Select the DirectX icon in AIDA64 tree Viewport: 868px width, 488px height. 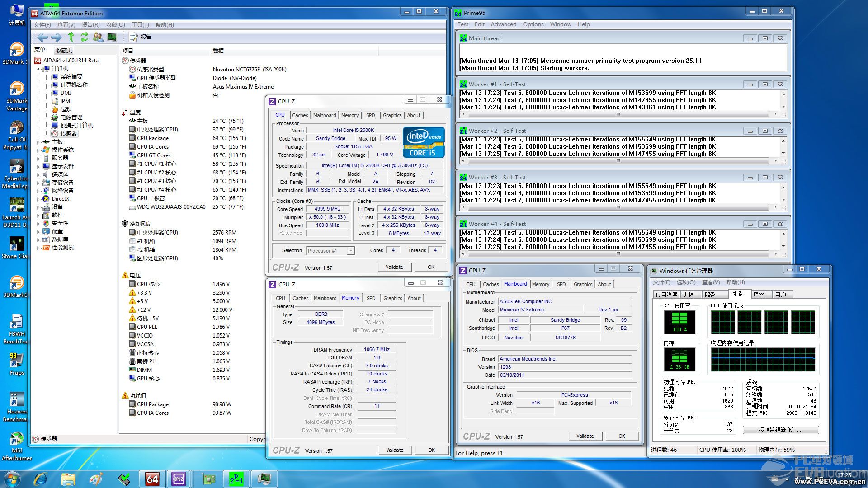[46, 198]
